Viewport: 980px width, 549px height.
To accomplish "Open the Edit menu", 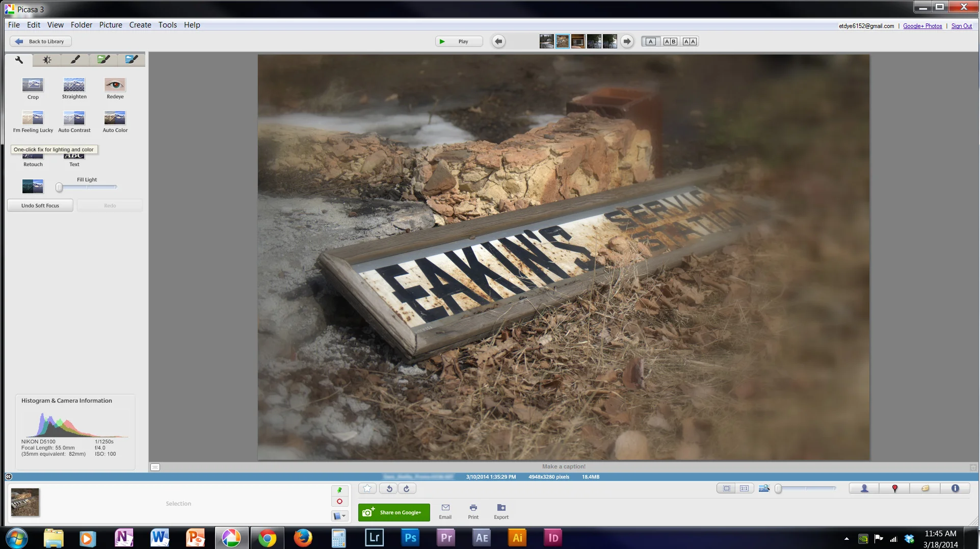I will click(34, 24).
